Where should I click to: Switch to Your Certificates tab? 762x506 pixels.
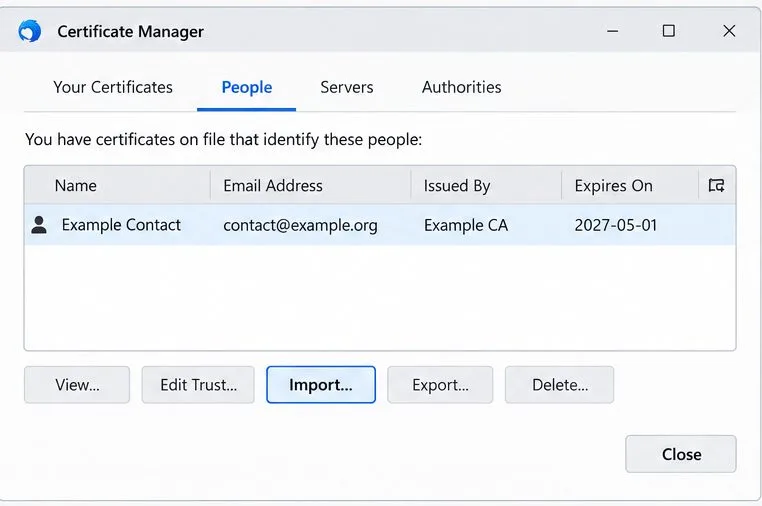click(x=113, y=87)
